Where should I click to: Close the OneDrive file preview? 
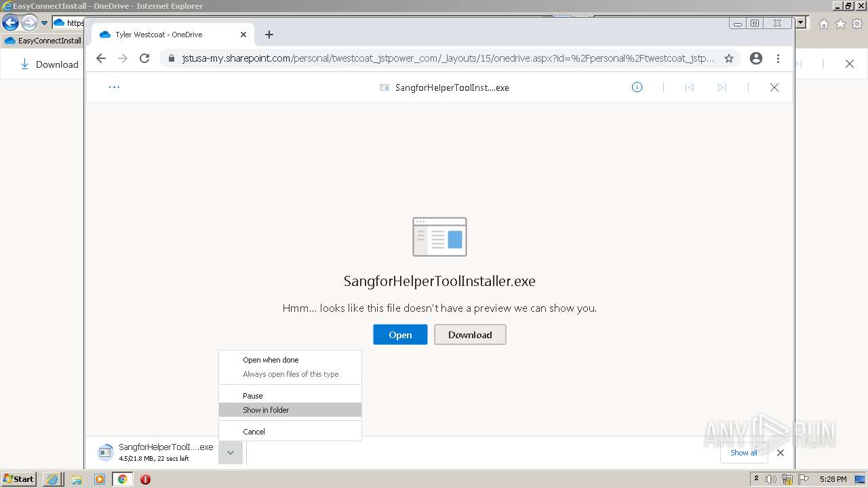pos(774,87)
